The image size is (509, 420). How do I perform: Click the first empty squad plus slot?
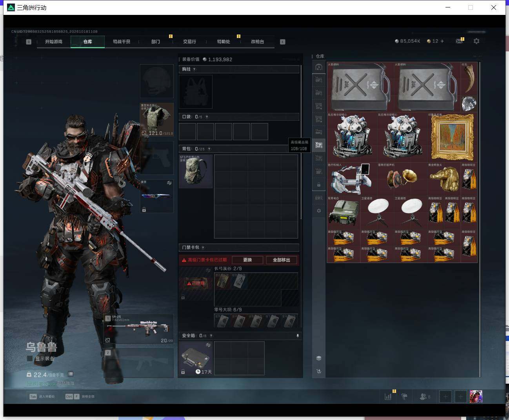click(445, 396)
